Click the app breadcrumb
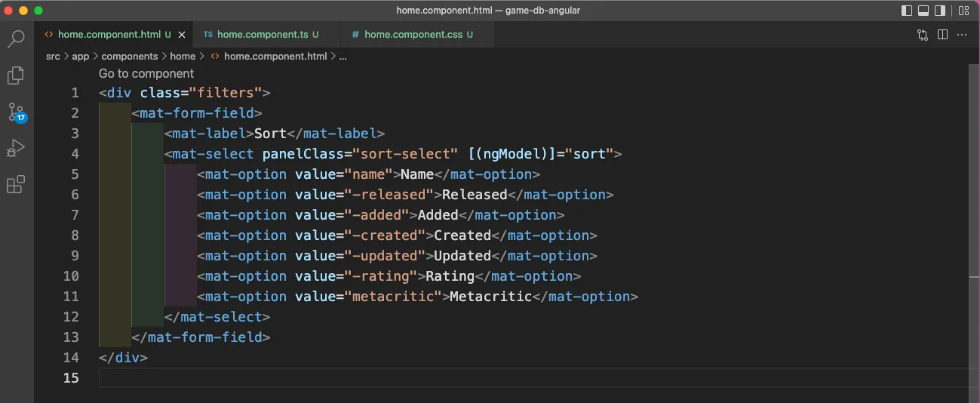The image size is (980, 403). coord(81,56)
